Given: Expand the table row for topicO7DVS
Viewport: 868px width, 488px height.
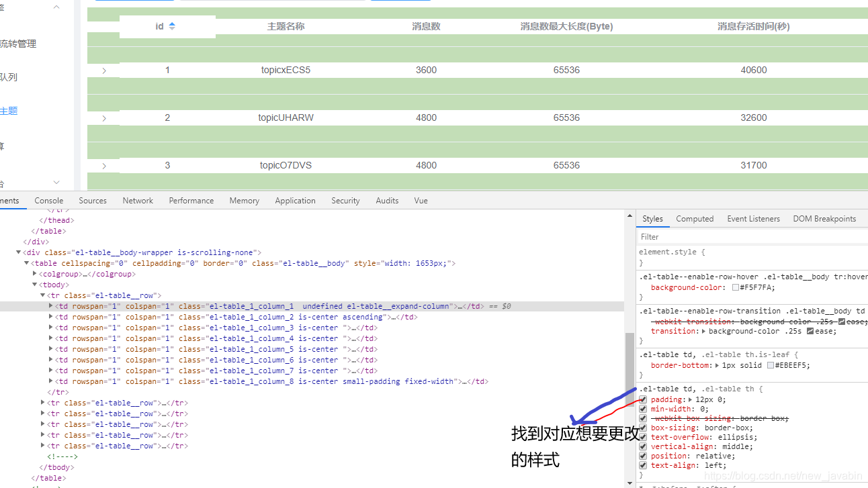Looking at the screenshot, I should click(104, 166).
